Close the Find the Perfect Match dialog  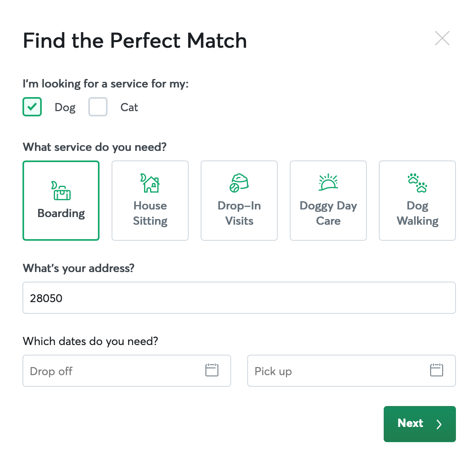(x=442, y=39)
